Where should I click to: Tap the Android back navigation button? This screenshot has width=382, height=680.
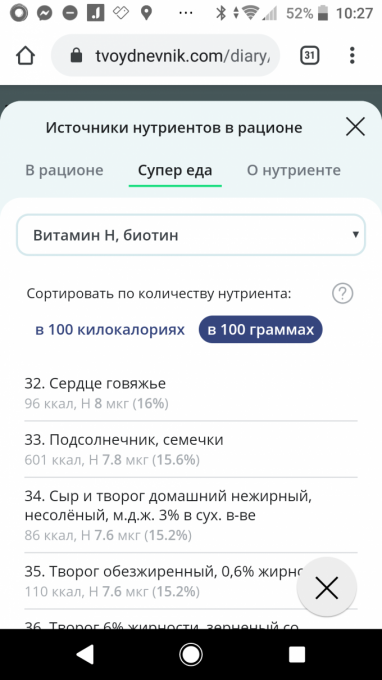coord(85,654)
